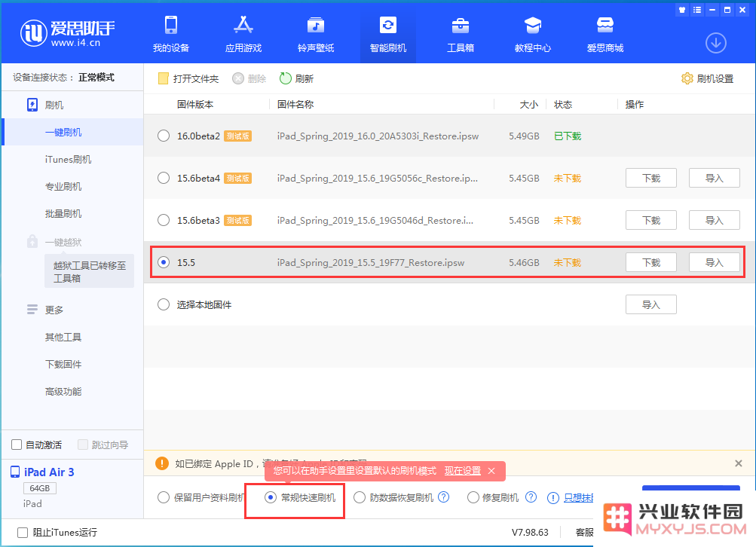Click the iPad_Spring_2019_16.0_20A5303i_Restore.ipsw filename
This screenshot has width=756, height=547.
click(378, 136)
